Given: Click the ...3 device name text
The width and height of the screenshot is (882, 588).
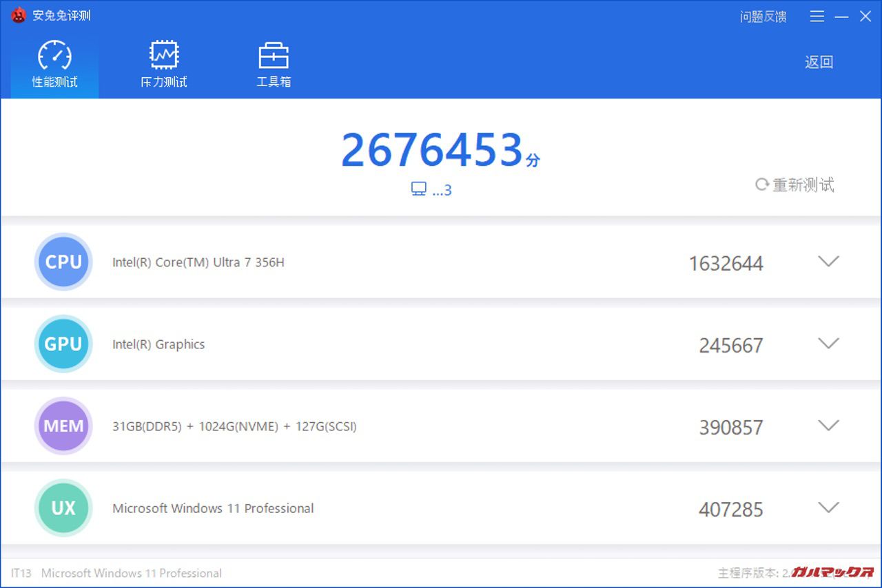Looking at the screenshot, I should tap(442, 190).
